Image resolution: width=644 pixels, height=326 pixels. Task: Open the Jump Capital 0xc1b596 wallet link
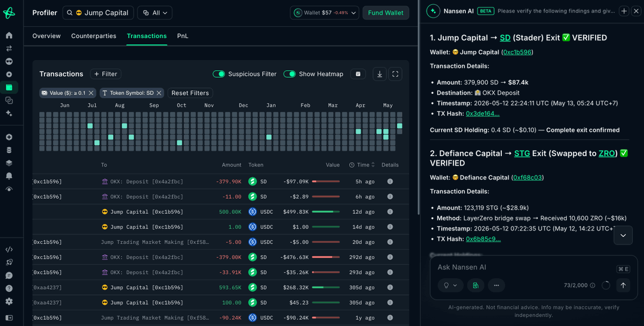(517, 52)
